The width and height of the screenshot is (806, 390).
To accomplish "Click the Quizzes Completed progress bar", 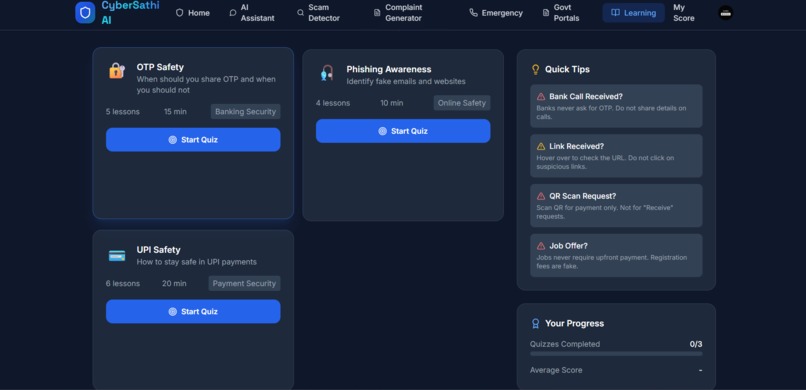I will click(x=616, y=354).
